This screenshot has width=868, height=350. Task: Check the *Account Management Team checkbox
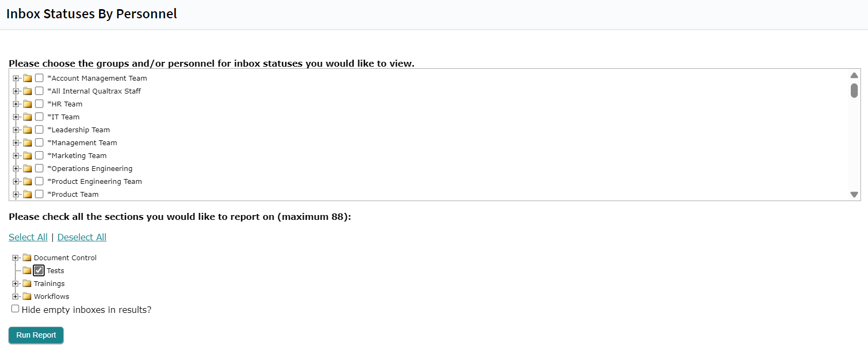click(x=39, y=78)
